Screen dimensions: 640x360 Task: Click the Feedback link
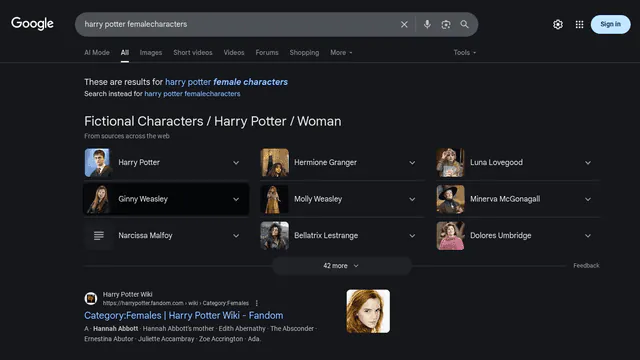[x=586, y=266]
